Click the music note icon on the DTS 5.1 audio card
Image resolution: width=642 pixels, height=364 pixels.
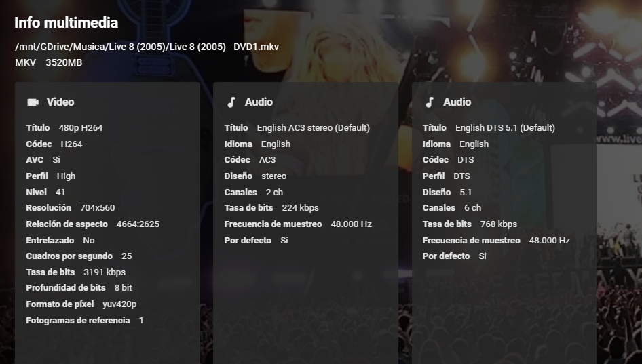click(x=429, y=102)
